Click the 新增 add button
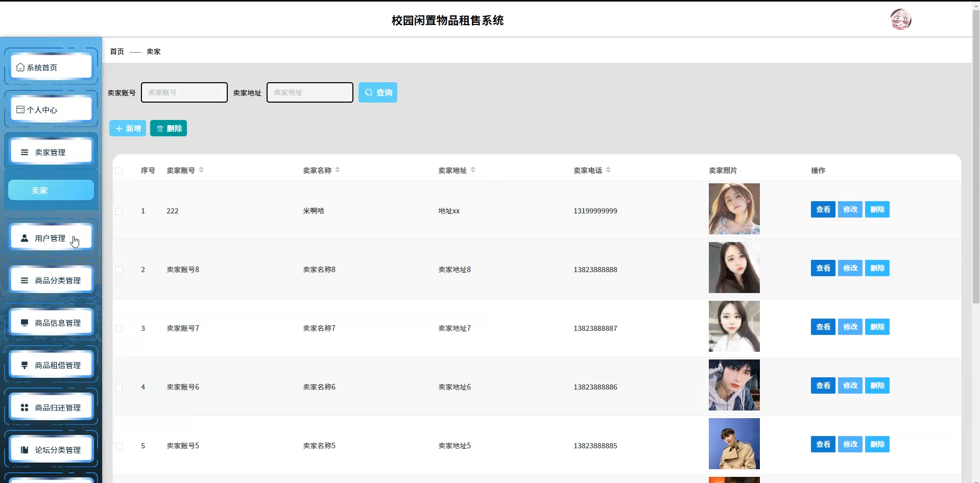 pyautogui.click(x=128, y=128)
